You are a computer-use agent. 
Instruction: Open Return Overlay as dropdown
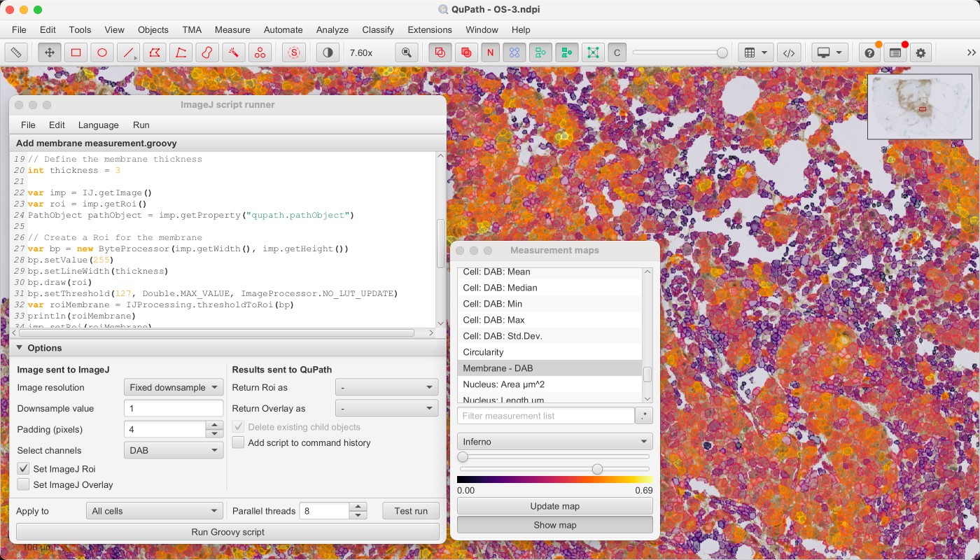tap(387, 408)
